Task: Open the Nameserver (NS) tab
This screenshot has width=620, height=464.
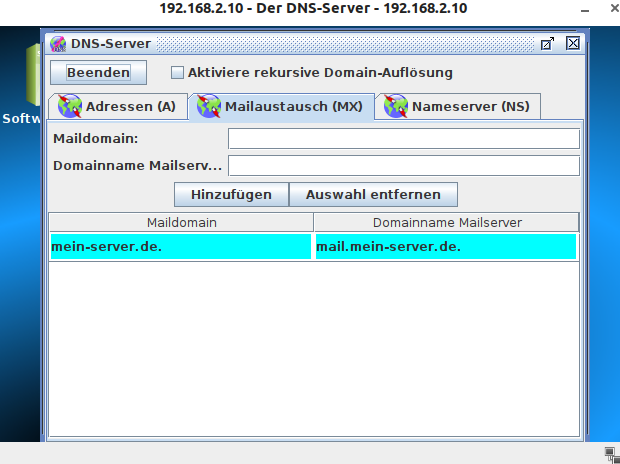Action: click(457, 106)
